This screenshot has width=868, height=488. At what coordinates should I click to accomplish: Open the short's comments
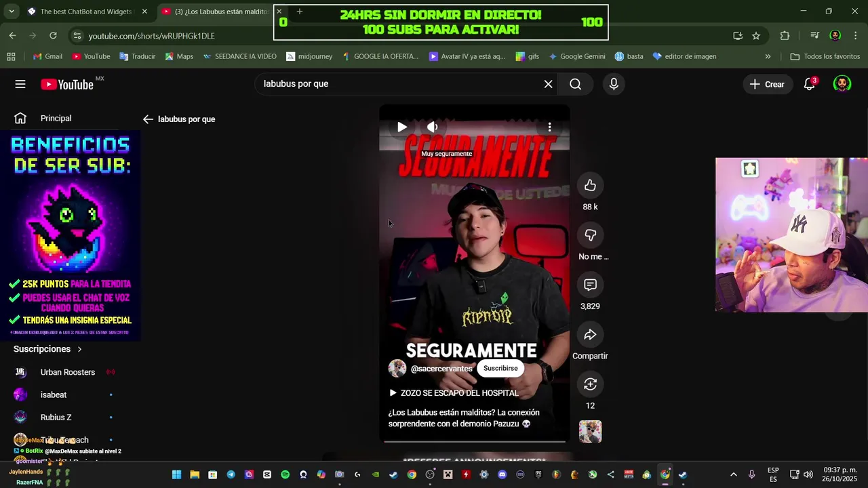pyautogui.click(x=590, y=285)
